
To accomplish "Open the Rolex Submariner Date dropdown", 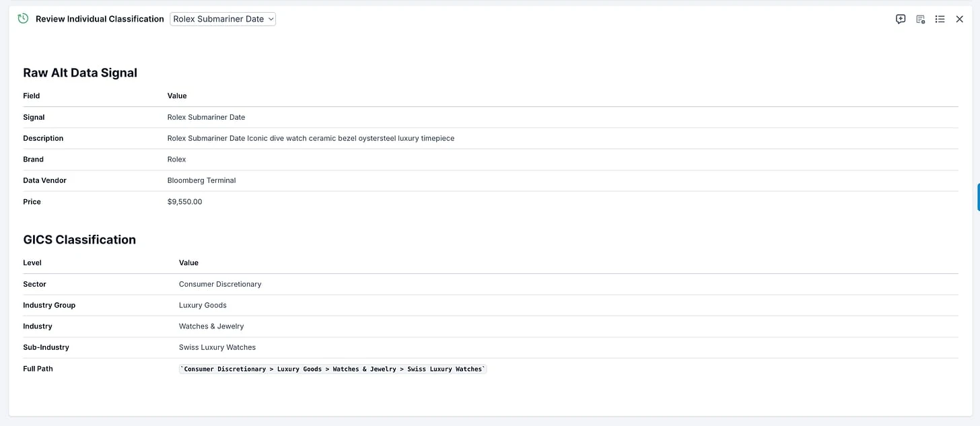I will [x=223, y=19].
